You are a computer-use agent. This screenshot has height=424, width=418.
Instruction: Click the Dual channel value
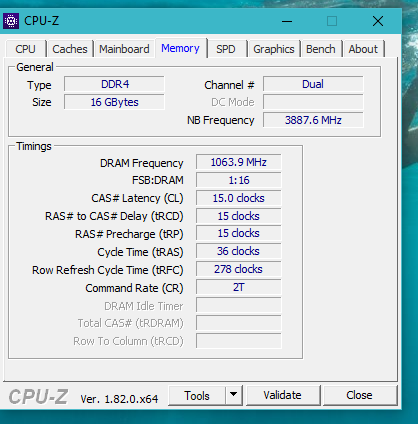[x=313, y=84]
